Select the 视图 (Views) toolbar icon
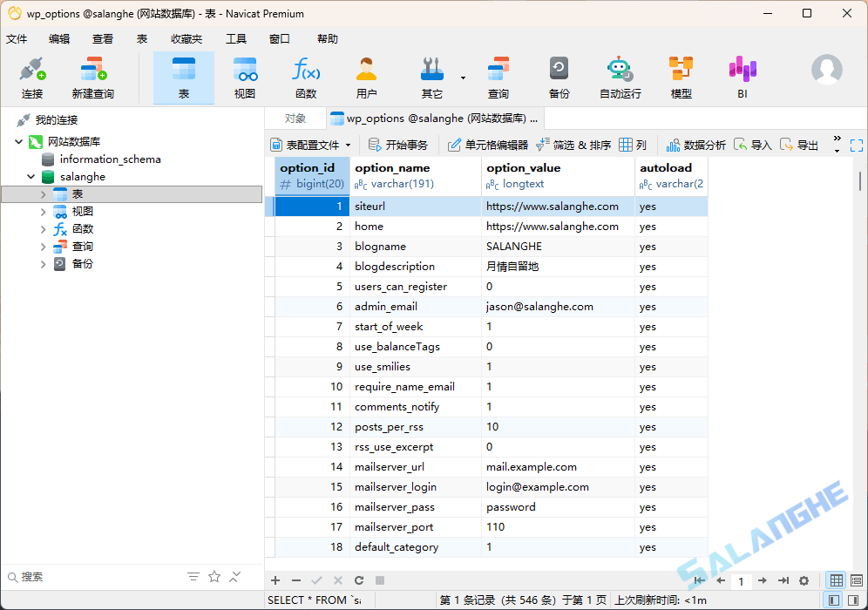This screenshot has width=868, height=610. pos(245,77)
